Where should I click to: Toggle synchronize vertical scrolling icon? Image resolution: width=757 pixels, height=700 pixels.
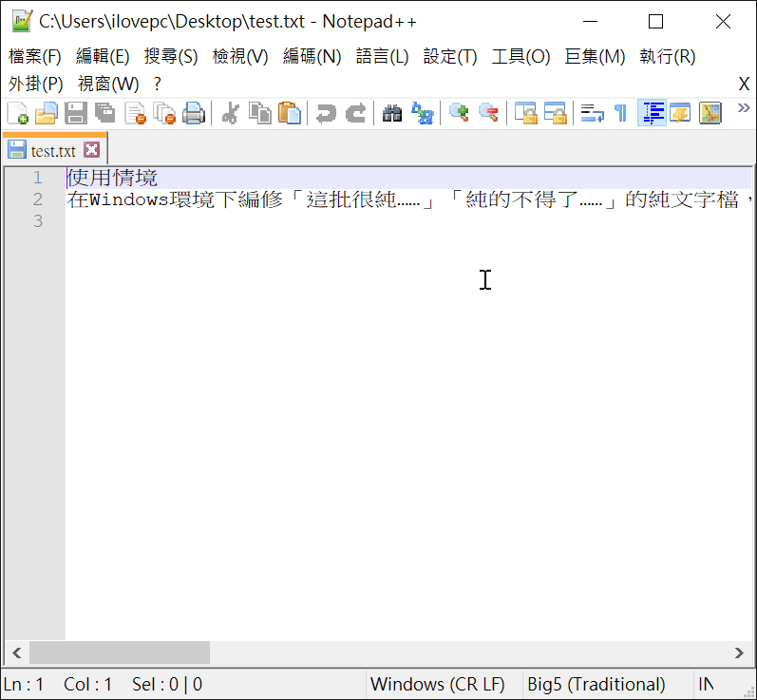pyautogui.click(x=526, y=113)
